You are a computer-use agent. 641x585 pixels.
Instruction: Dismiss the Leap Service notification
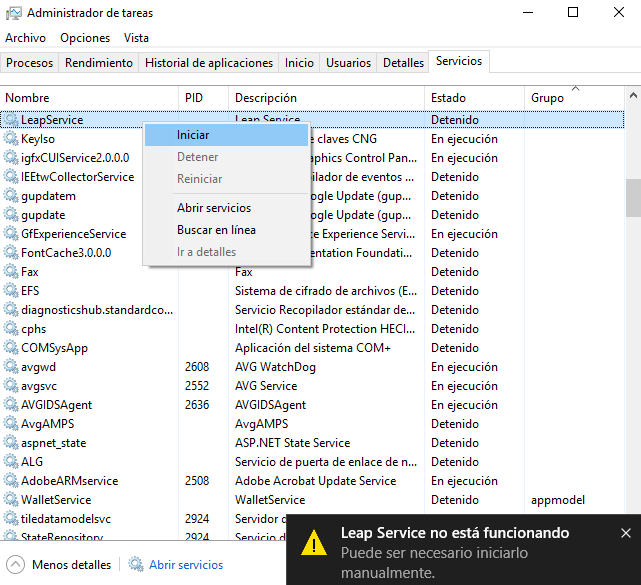(x=625, y=533)
